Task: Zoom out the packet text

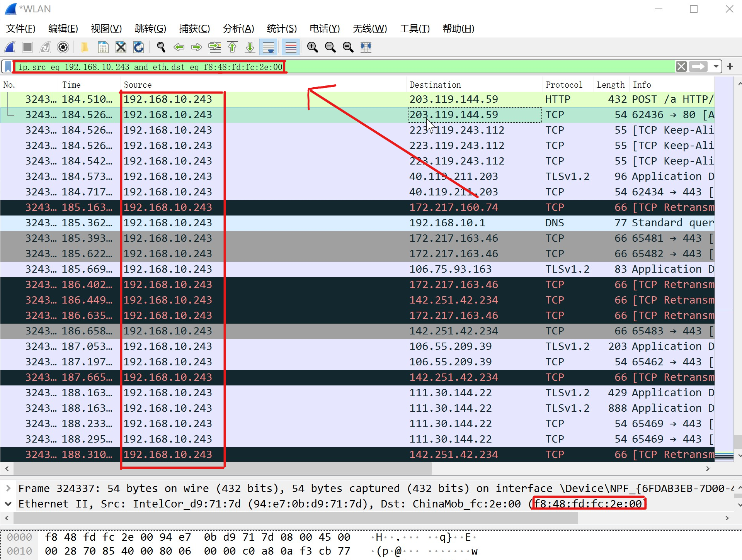Action: (x=330, y=47)
